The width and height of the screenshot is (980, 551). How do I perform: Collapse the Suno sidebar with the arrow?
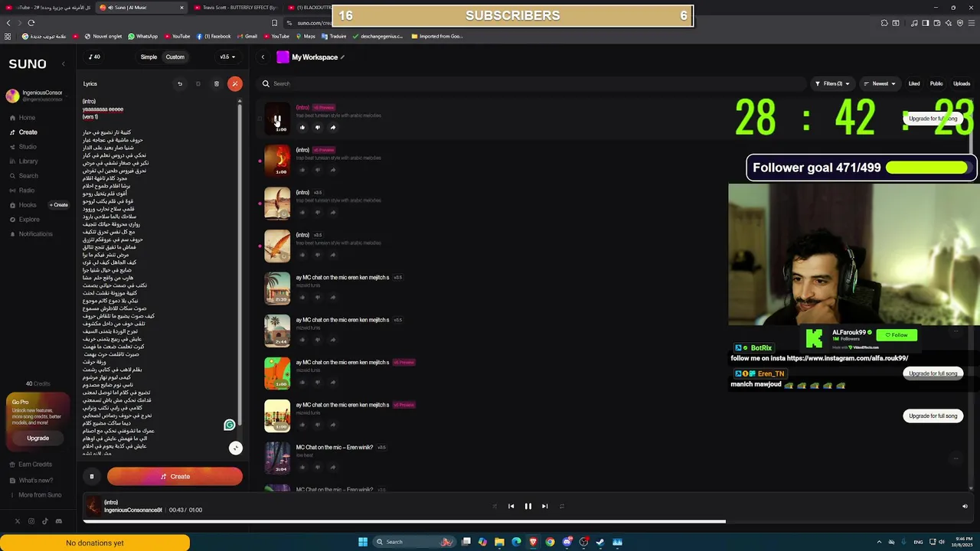click(x=64, y=64)
